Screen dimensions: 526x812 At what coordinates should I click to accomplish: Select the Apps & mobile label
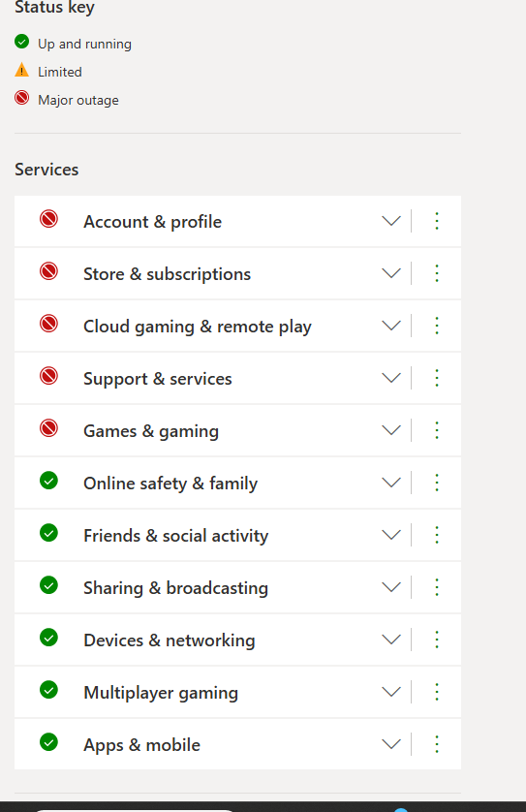pyautogui.click(x=141, y=745)
